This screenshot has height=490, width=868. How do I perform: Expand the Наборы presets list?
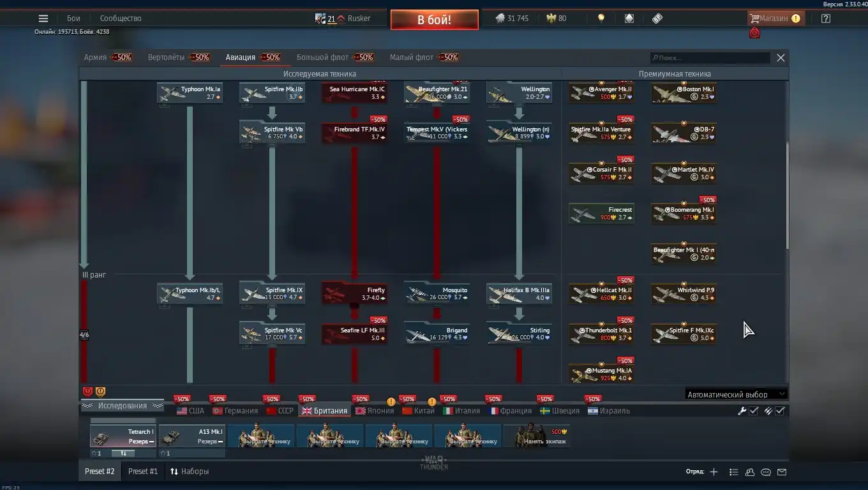tap(190, 471)
